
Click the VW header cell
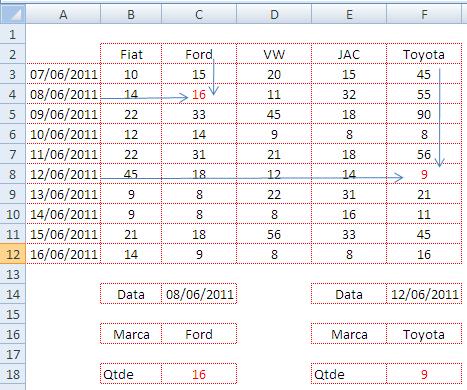274,54
